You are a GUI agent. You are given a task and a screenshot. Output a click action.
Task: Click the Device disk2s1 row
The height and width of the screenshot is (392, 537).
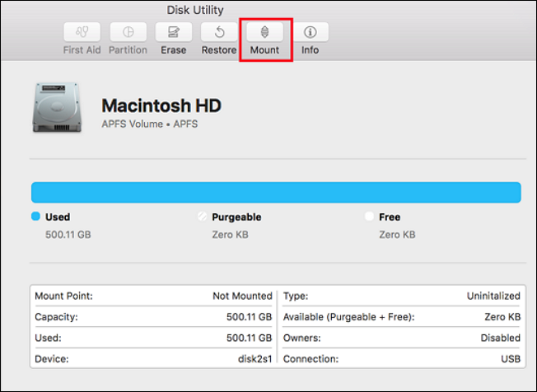coord(153,360)
